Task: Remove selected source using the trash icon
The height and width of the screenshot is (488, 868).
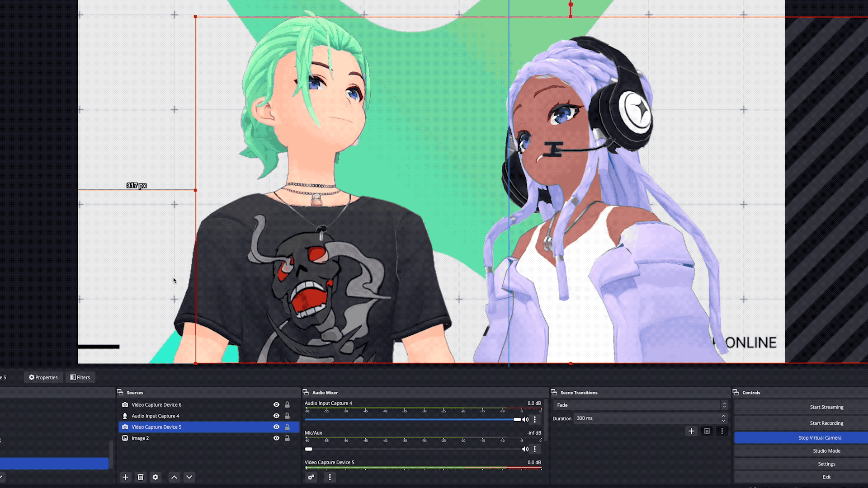Action: 141,477
